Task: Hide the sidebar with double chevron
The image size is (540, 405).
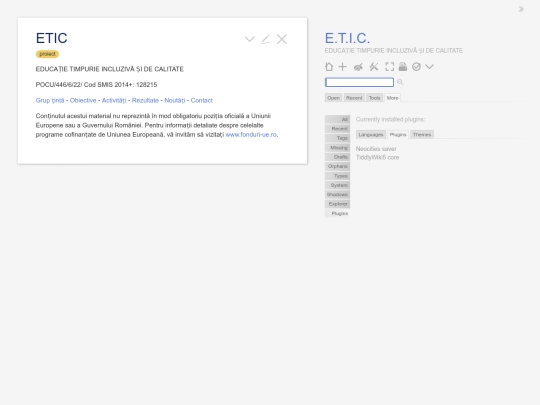Action: [x=521, y=9]
